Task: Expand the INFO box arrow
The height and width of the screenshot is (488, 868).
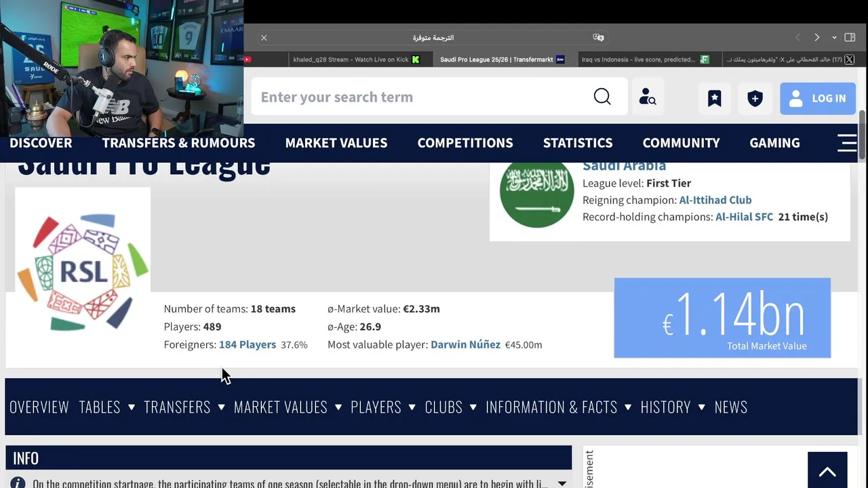Action: click(561, 483)
